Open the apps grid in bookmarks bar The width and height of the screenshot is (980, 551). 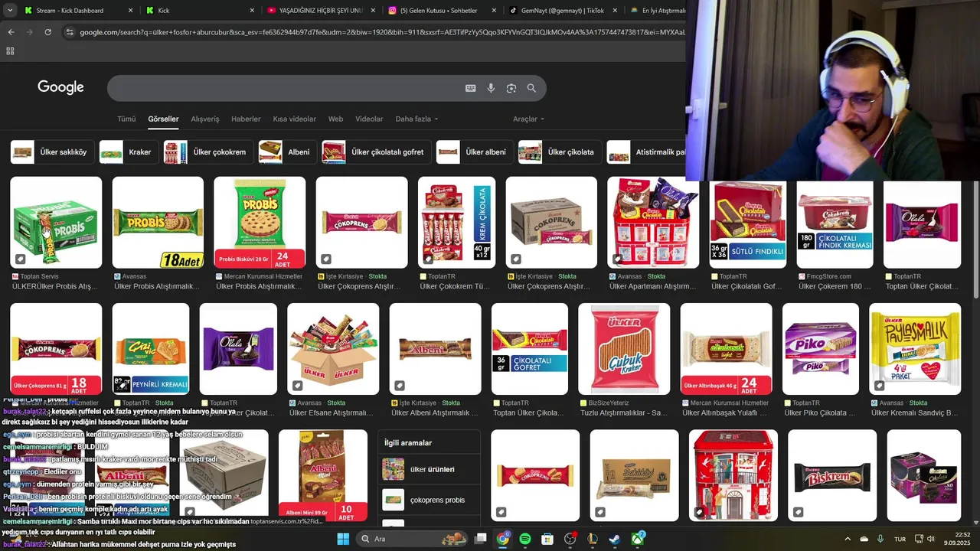10,51
